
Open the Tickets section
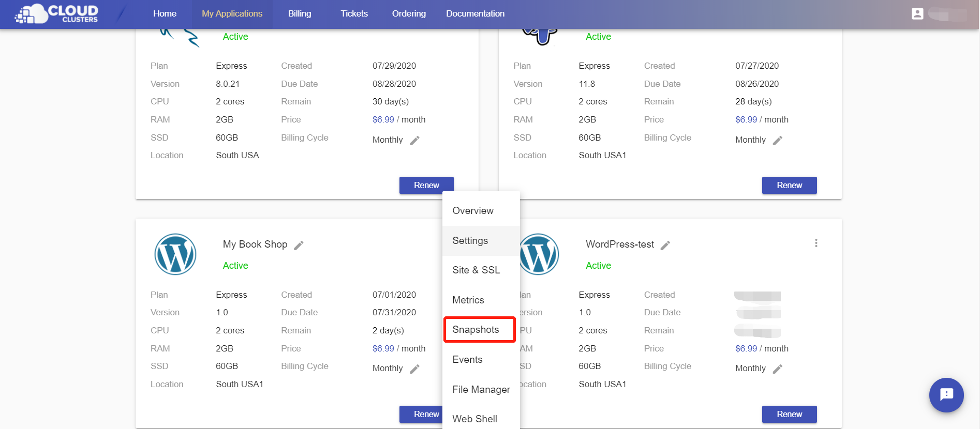(x=354, y=14)
